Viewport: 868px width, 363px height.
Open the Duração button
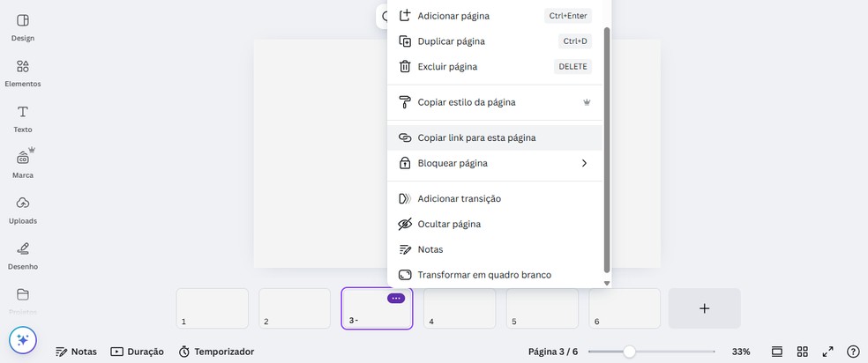coord(138,352)
